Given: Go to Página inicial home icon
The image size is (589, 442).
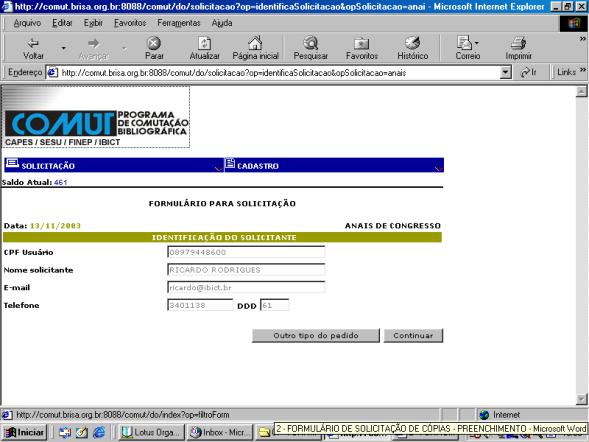Looking at the screenshot, I should [x=255, y=43].
